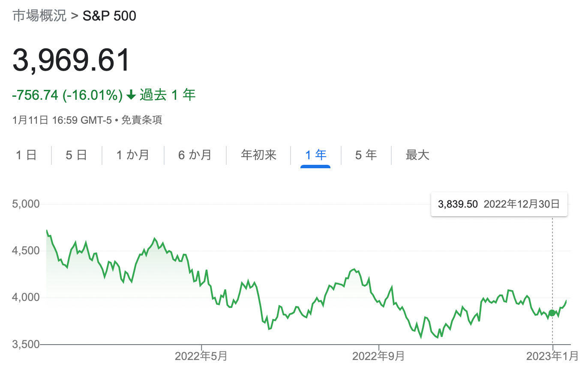This screenshot has width=588, height=375.
Task: Click the green down arrow icon
Action: pos(132,95)
